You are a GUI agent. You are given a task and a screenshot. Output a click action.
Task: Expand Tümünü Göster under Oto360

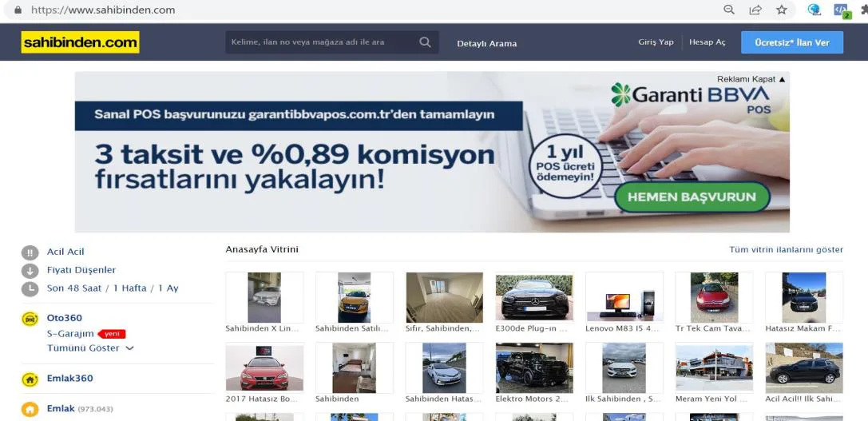90,348
